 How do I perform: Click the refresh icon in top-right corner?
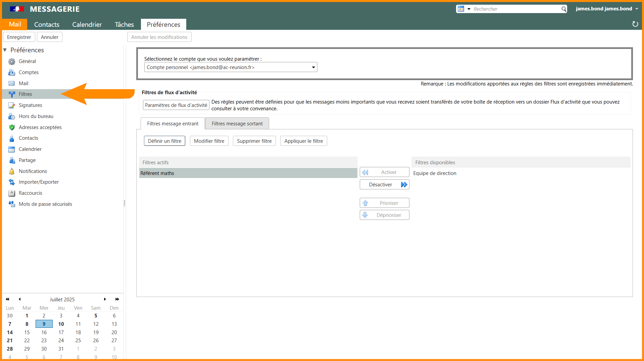[635, 24]
